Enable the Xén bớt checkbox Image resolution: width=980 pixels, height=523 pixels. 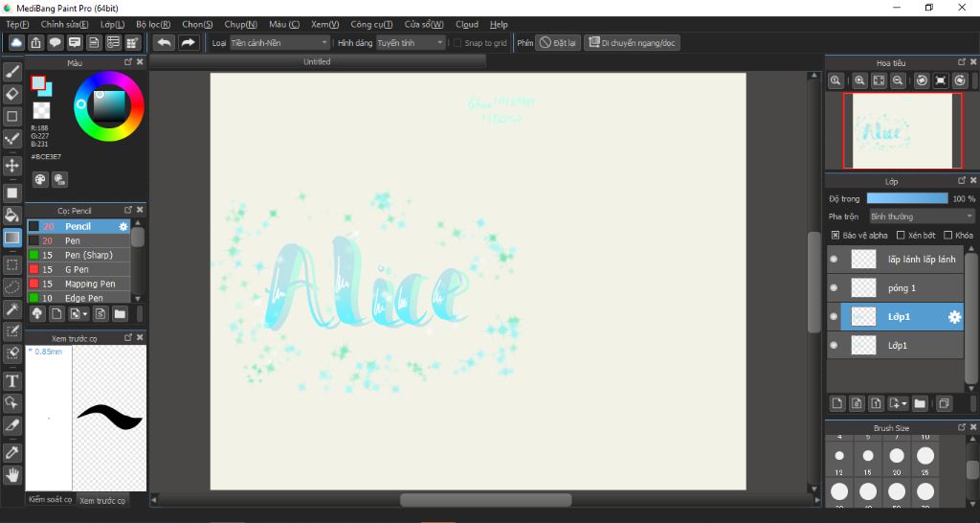901,236
